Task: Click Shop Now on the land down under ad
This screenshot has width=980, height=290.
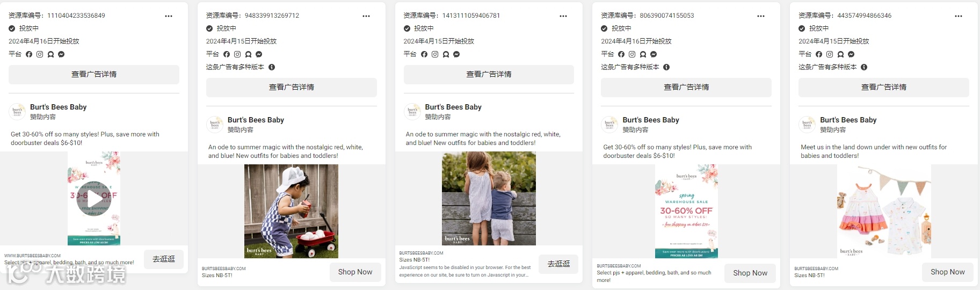Action: [948, 272]
